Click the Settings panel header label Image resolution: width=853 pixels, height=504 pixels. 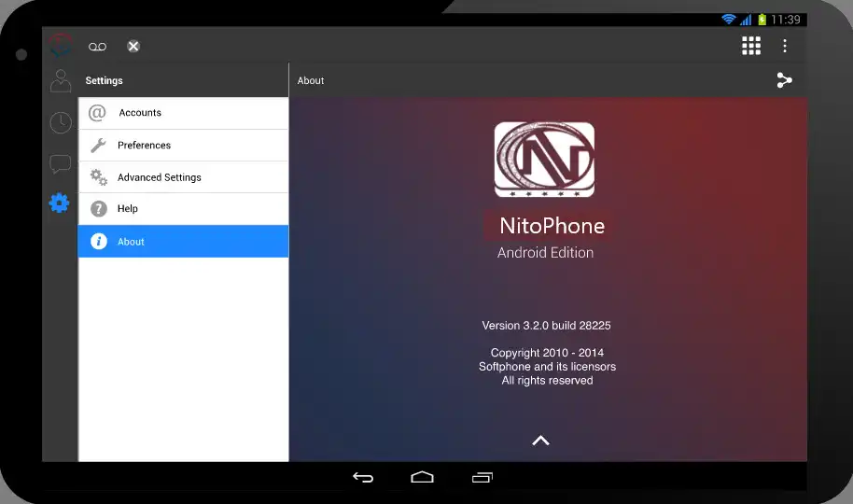[104, 80]
